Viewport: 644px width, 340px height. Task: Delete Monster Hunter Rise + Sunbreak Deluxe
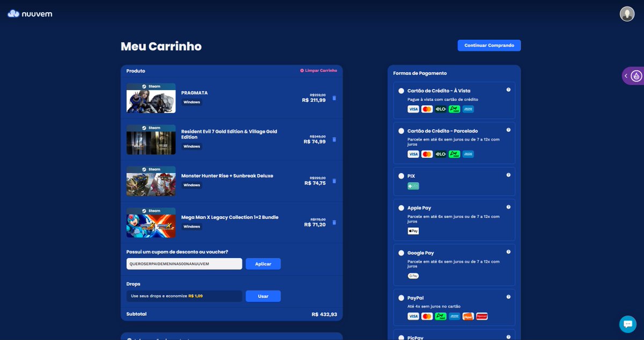pos(334,181)
